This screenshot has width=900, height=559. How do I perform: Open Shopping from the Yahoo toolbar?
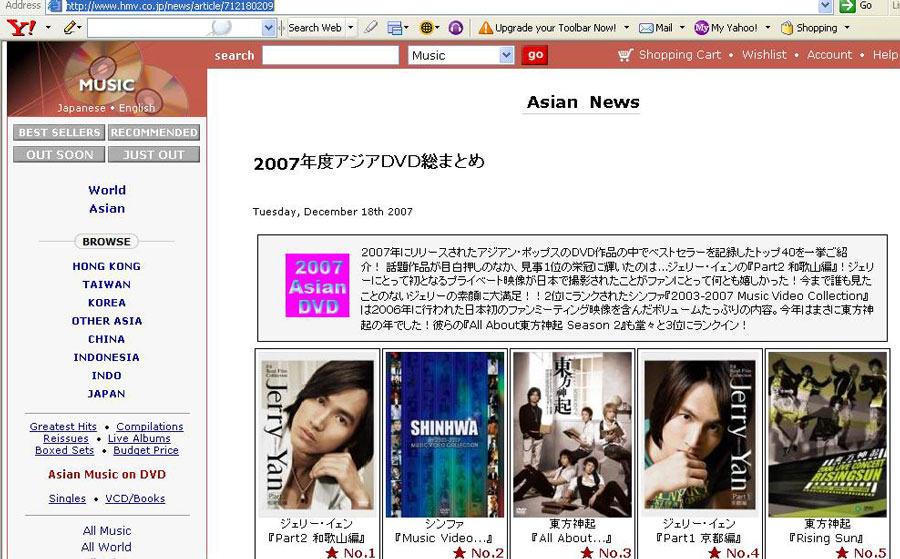point(809,28)
